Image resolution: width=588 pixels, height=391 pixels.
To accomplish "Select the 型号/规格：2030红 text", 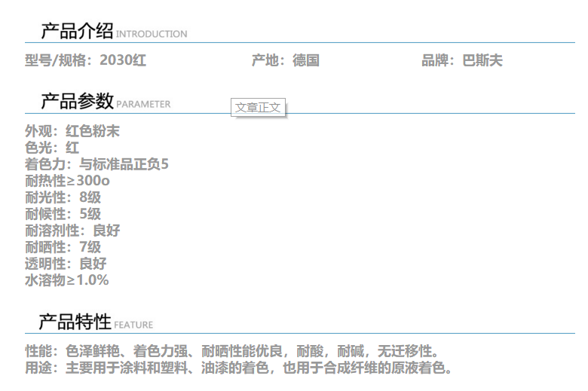I will pyautogui.click(x=85, y=60).
